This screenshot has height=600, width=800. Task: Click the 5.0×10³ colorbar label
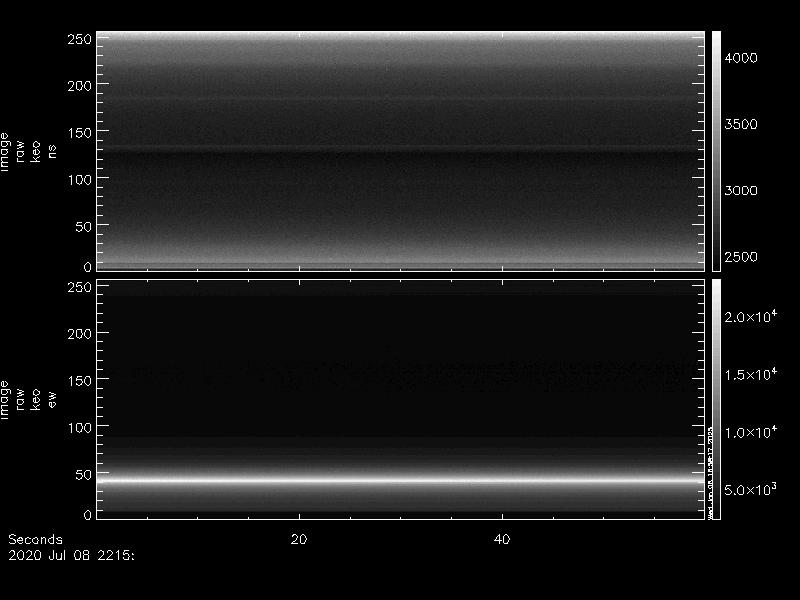pyautogui.click(x=750, y=490)
